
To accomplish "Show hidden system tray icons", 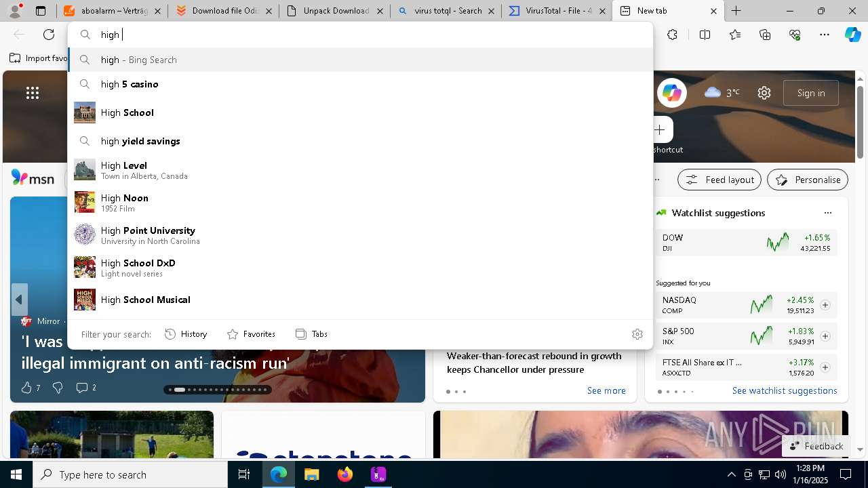I will pos(731,474).
